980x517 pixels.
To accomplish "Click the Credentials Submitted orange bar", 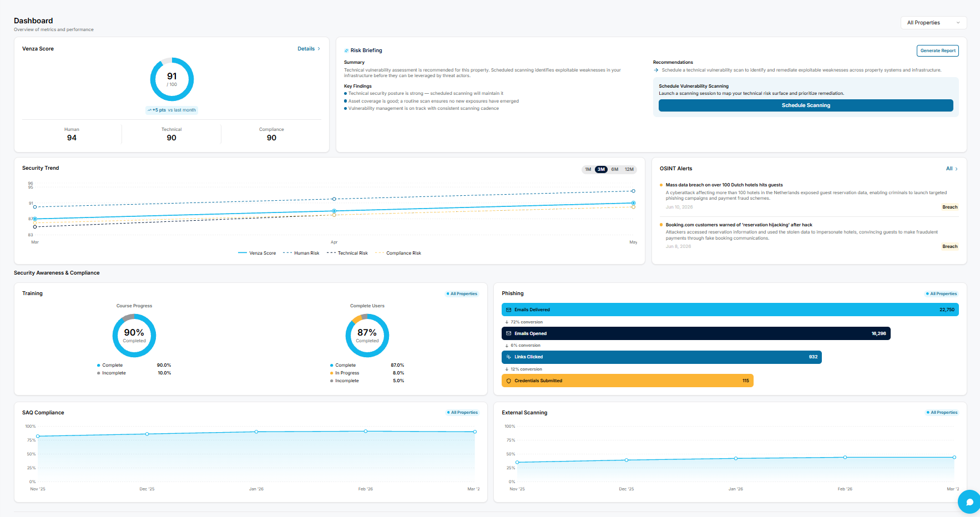I will tap(628, 381).
